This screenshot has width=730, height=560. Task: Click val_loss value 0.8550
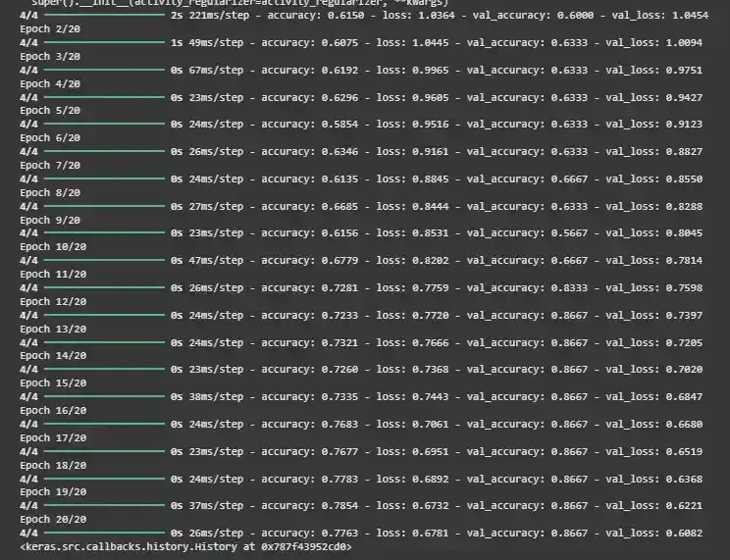click(x=684, y=179)
